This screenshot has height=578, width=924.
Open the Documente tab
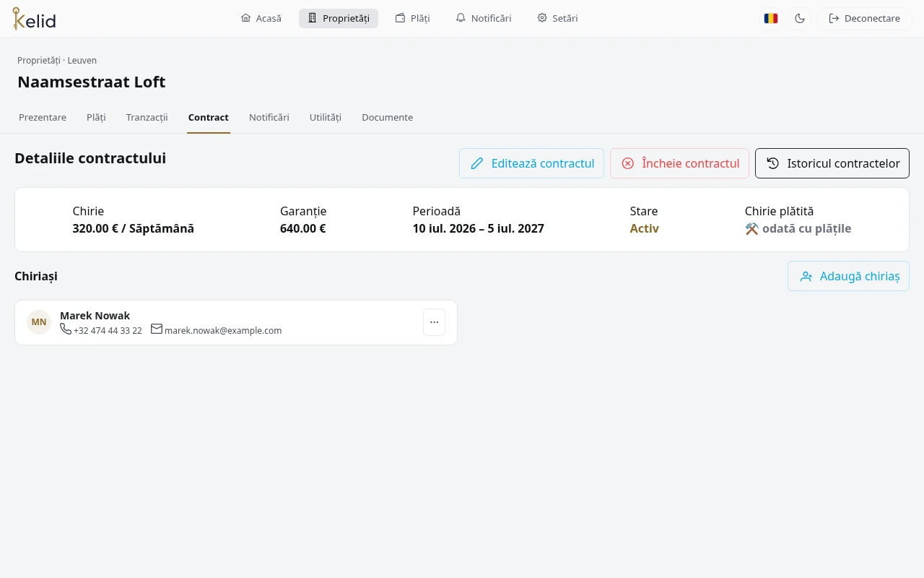coord(388,117)
